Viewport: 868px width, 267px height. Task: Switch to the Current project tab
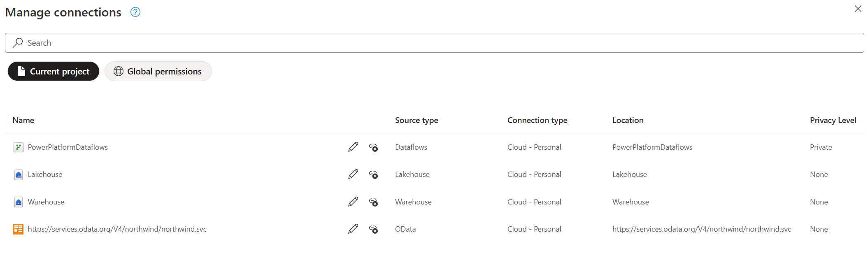[54, 72]
